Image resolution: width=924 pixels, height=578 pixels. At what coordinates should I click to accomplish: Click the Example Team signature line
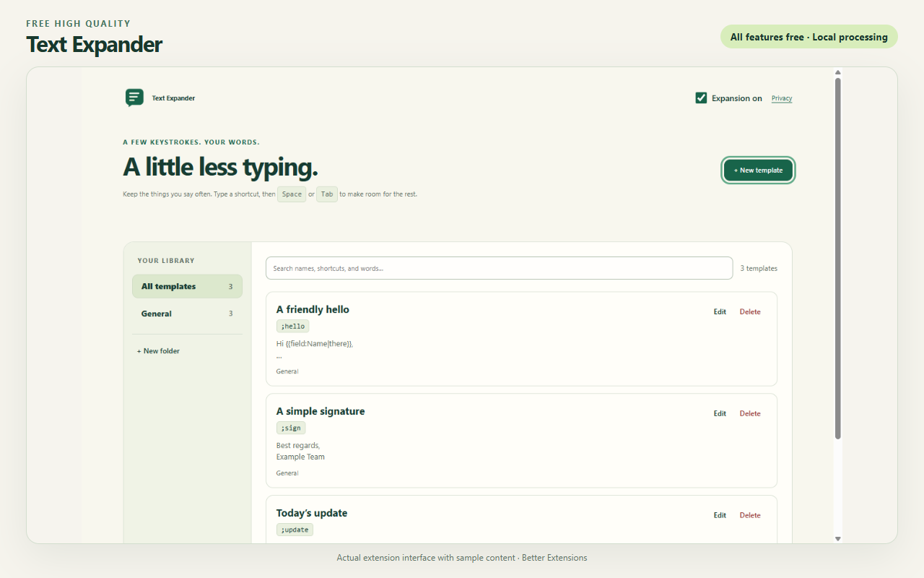[300, 457]
